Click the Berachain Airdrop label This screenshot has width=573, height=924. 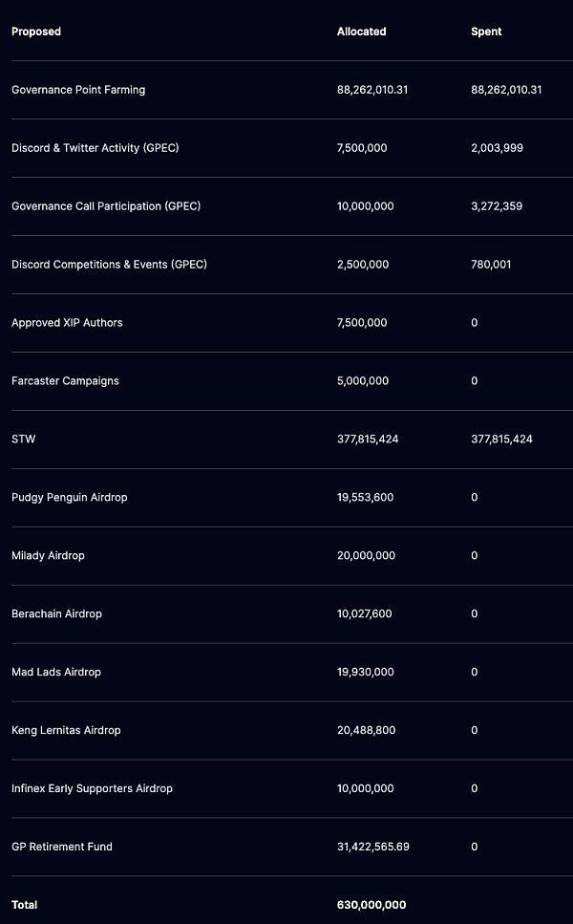click(x=57, y=614)
